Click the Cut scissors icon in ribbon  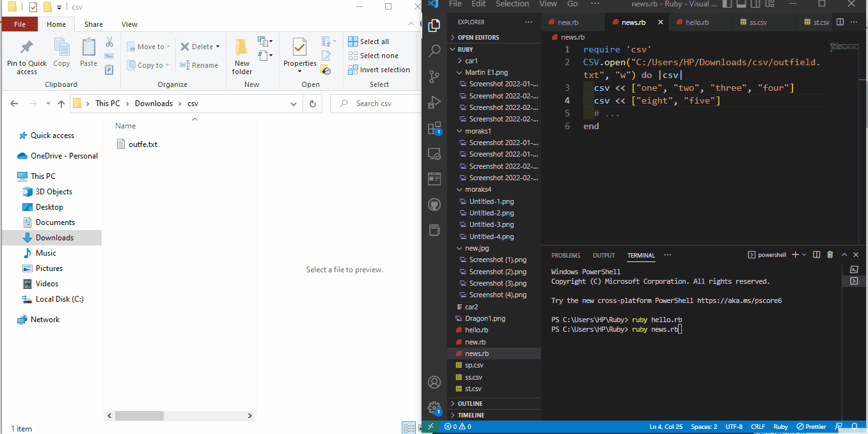pos(109,42)
